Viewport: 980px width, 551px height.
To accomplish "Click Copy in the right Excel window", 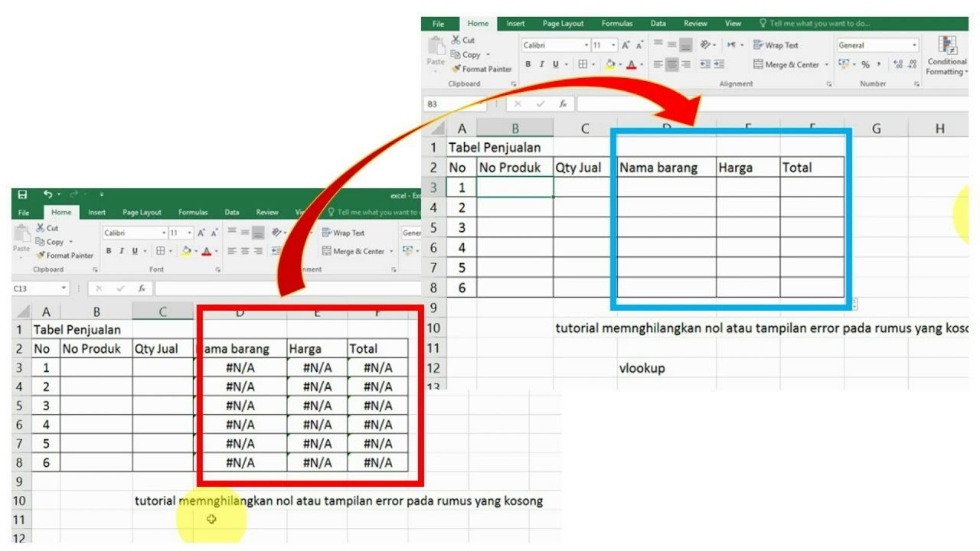I will 466,54.
